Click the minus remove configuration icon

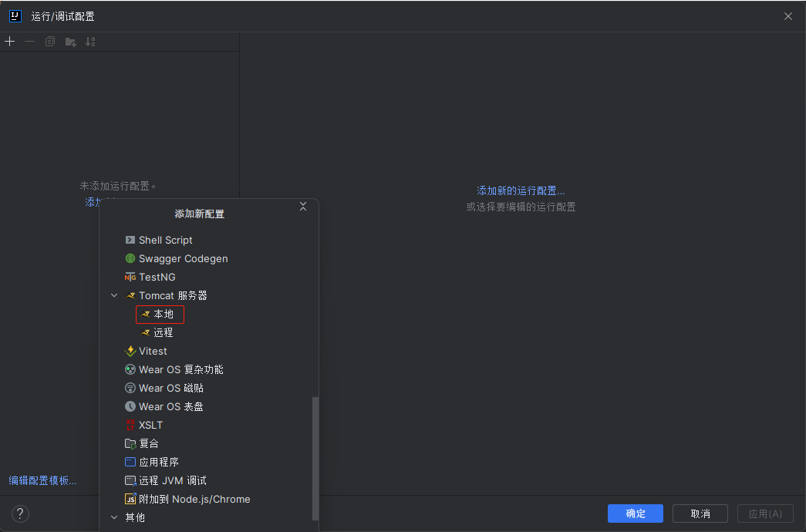click(x=30, y=42)
